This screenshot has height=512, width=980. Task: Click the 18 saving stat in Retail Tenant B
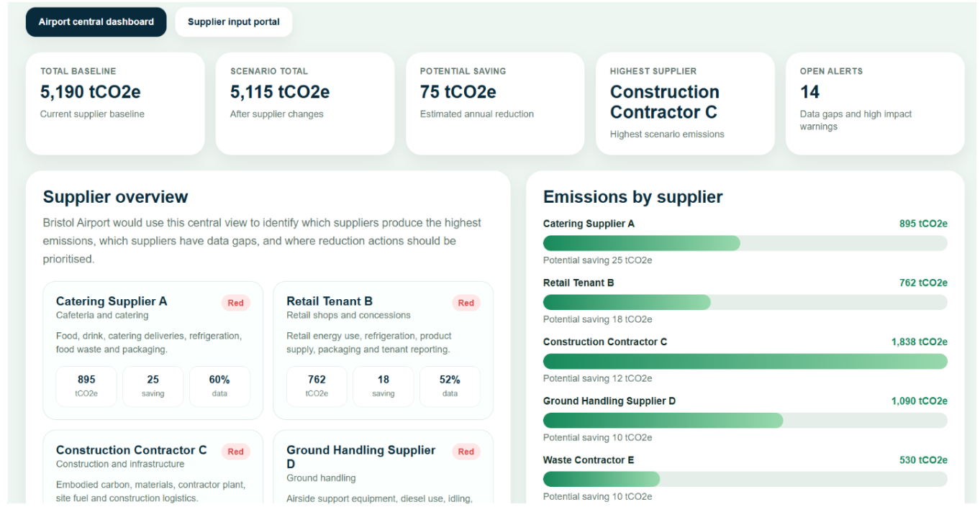point(384,386)
